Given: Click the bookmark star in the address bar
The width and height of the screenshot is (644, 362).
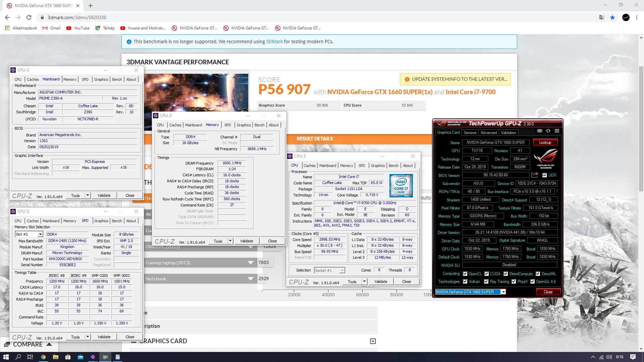Looking at the screenshot, I should point(612,17).
